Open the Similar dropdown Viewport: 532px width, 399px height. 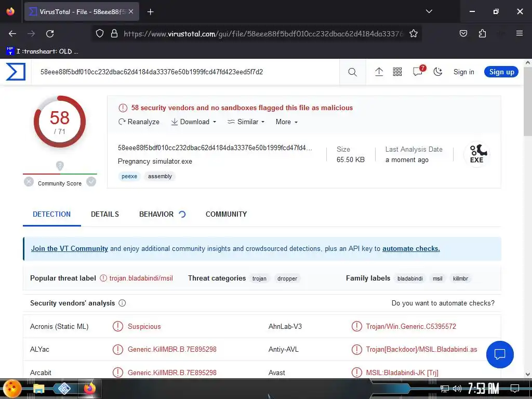(246, 122)
